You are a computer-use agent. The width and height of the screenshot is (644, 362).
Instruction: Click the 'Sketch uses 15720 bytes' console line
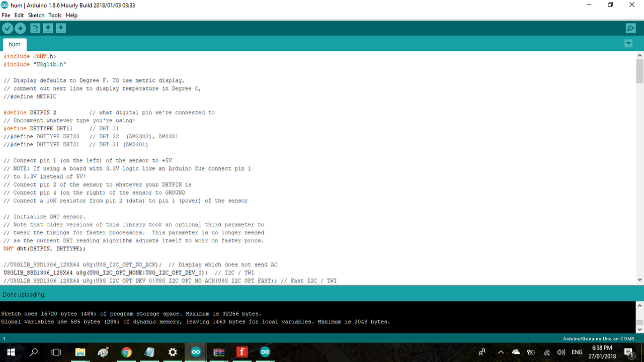(131, 313)
